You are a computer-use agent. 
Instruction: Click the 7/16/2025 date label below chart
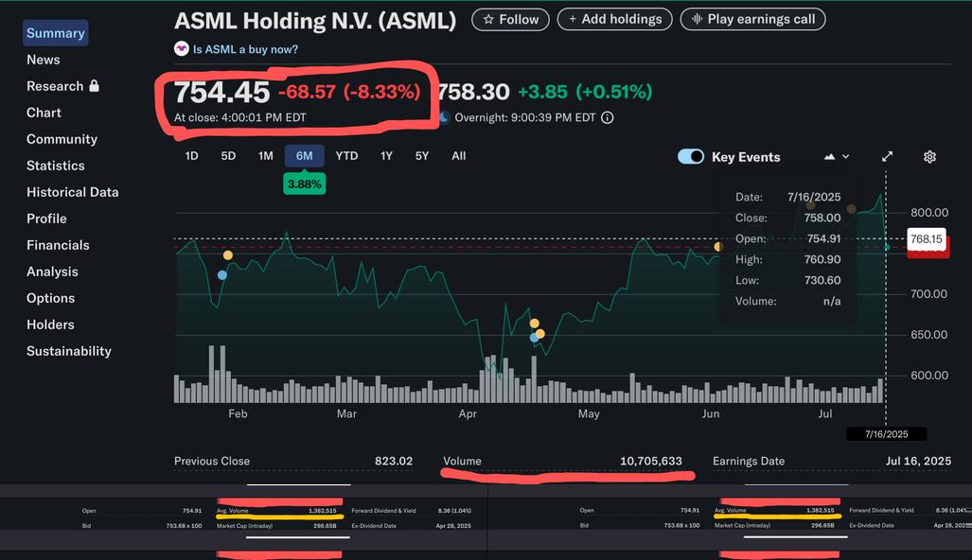point(887,434)
